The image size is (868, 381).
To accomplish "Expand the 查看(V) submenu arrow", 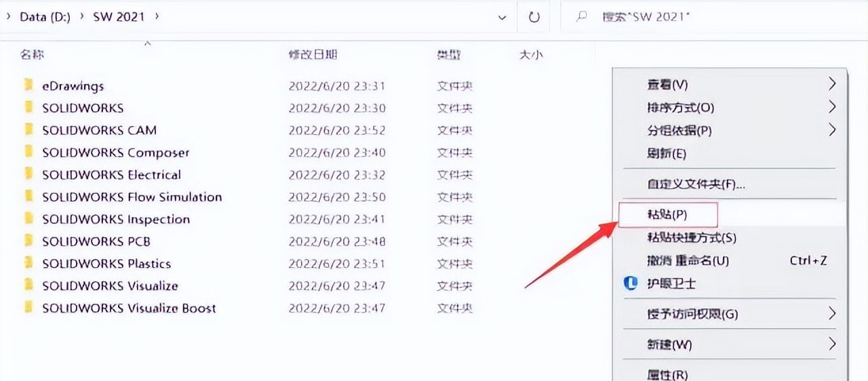I will coord(832,84).
